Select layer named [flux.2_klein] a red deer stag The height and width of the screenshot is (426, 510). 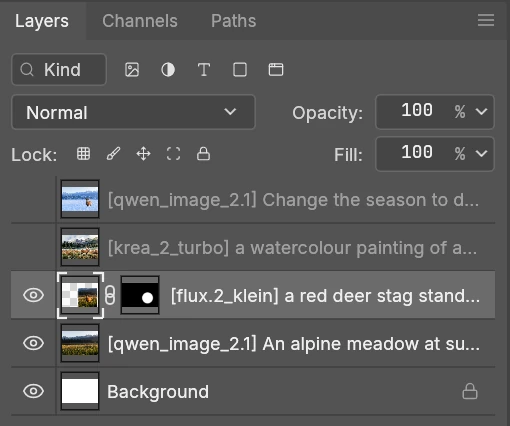[x=325, y=296]
